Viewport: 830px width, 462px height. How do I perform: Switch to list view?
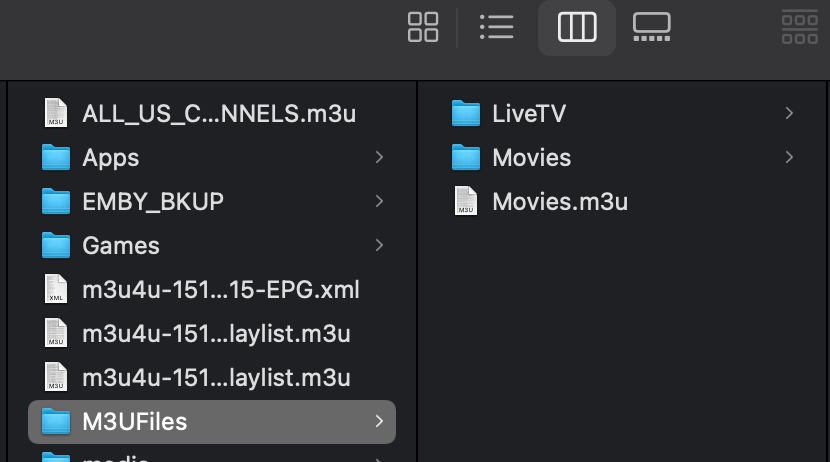497,27
